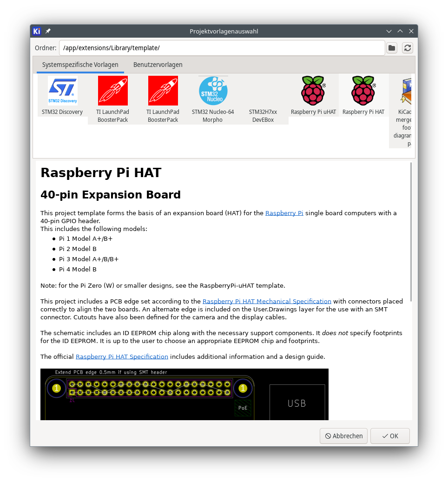Click the pin icon in title bar
Viewport: 448px width, 482px height.
point(48,31)
